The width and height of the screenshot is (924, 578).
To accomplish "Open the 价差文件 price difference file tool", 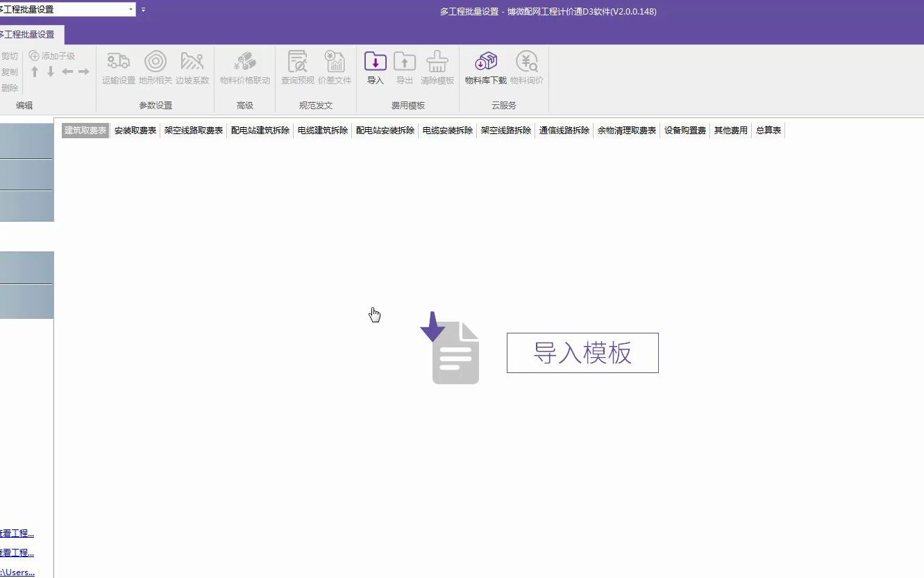I will coord(335,67).
